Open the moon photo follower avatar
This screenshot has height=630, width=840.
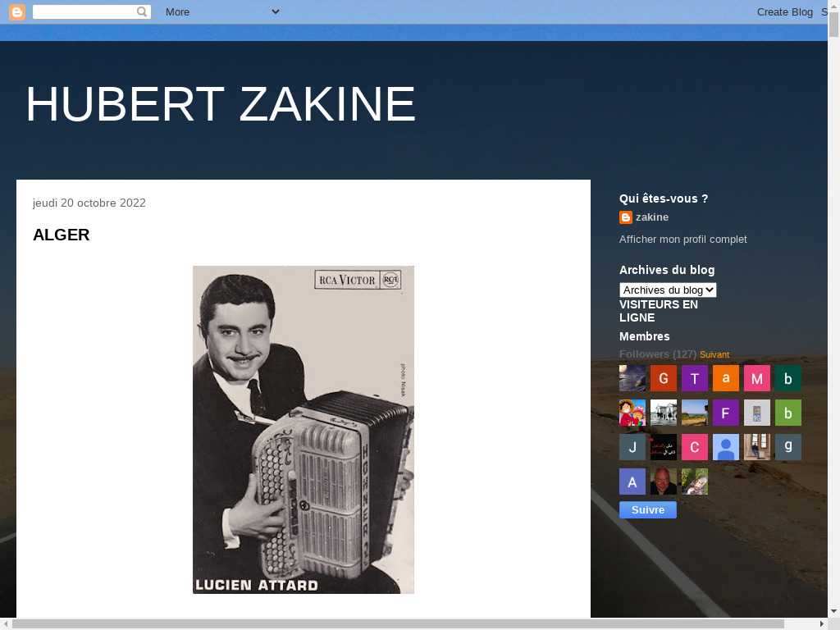632,378
